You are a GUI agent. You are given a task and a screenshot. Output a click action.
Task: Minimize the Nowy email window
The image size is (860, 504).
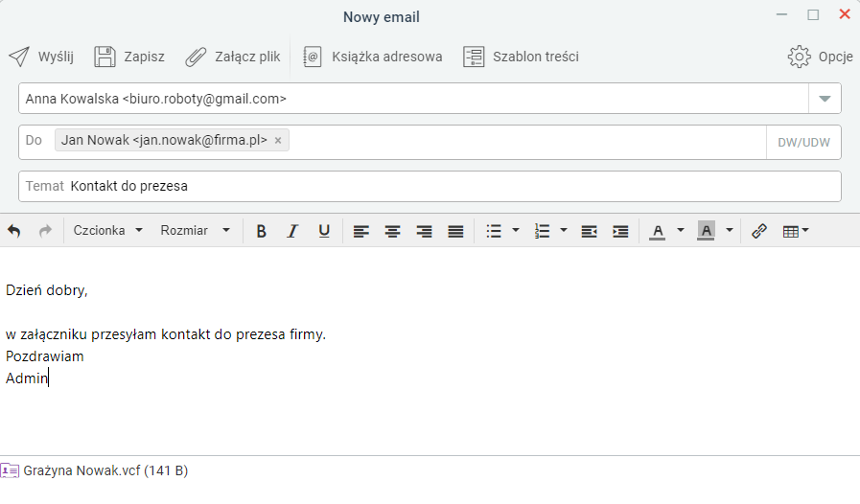(x=782, y=14)
